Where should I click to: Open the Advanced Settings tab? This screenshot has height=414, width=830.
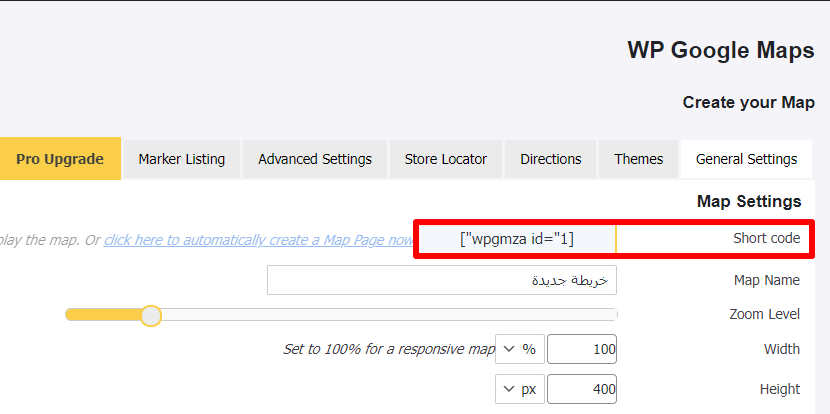315,159
